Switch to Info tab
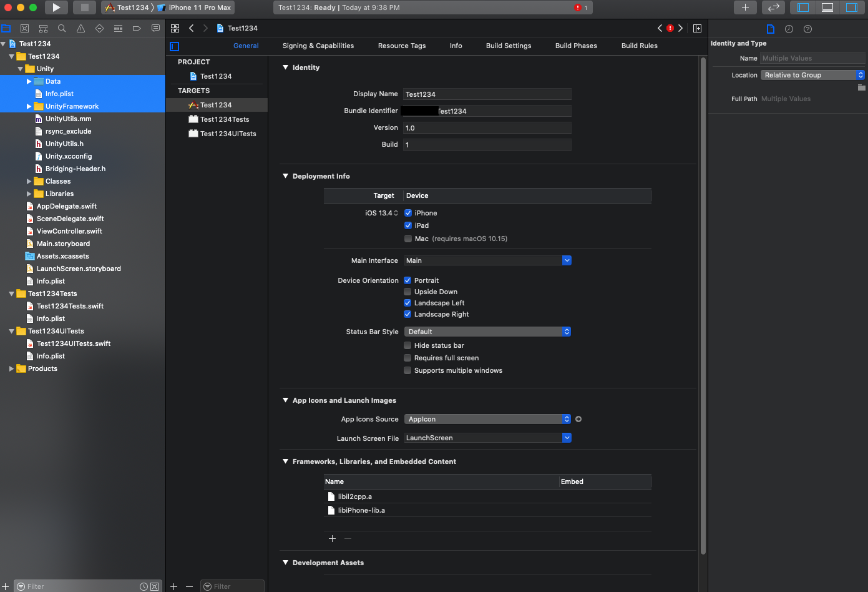 point(456,46)
